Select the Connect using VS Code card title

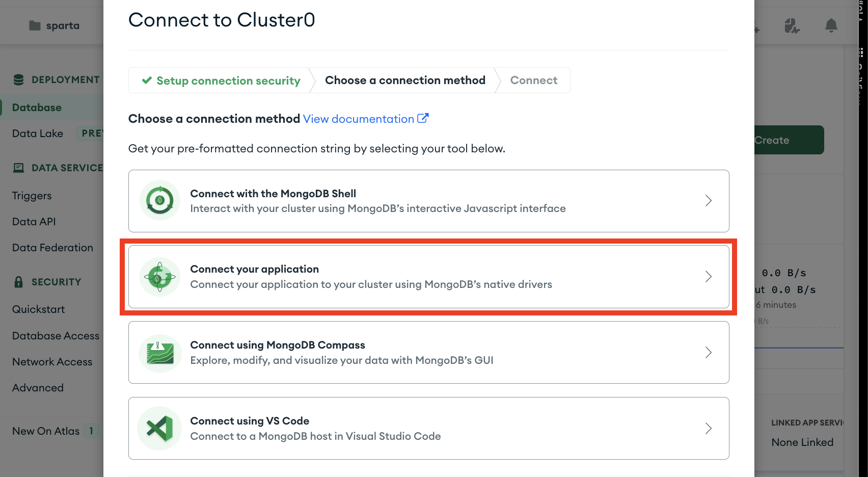coord(250,421)
